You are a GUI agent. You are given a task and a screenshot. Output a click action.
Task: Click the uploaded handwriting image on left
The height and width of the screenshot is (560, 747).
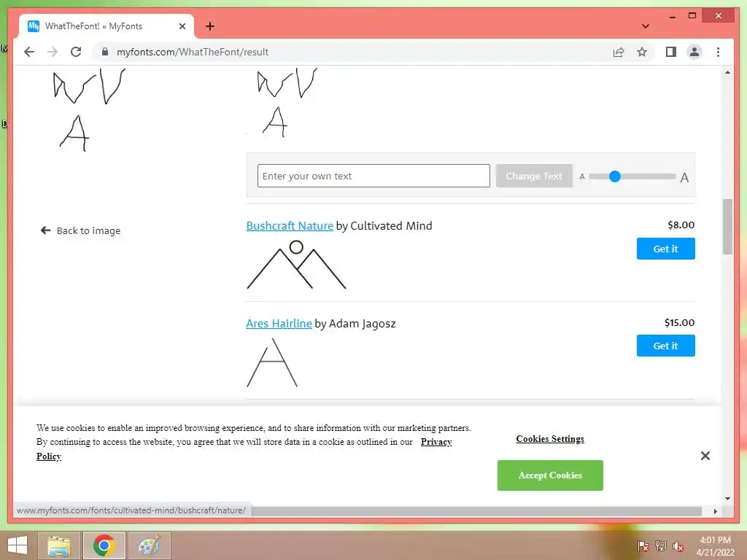pyautogui.click(x=88, y=109)
